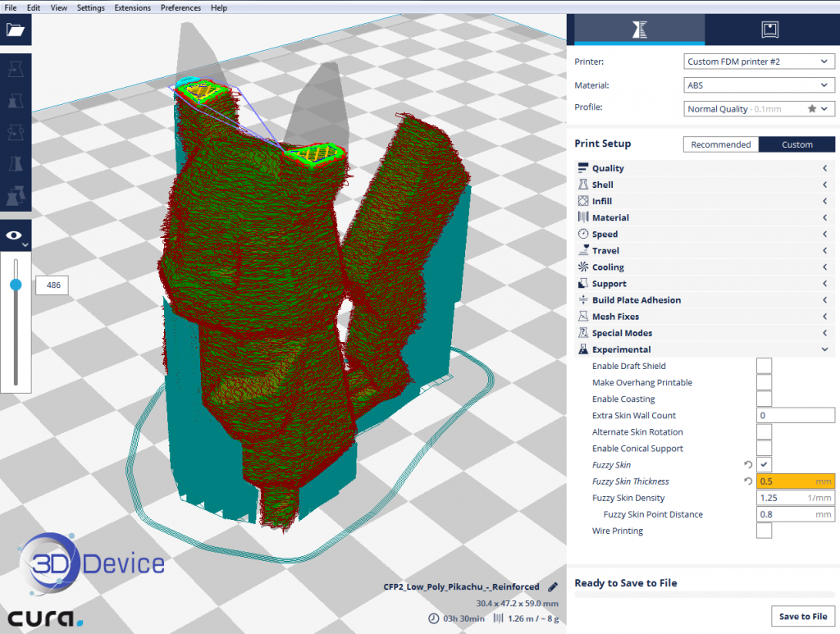Click the layer view slider handle
The height and width of the screenshot is (634, 840).
[x=16, y=285]
